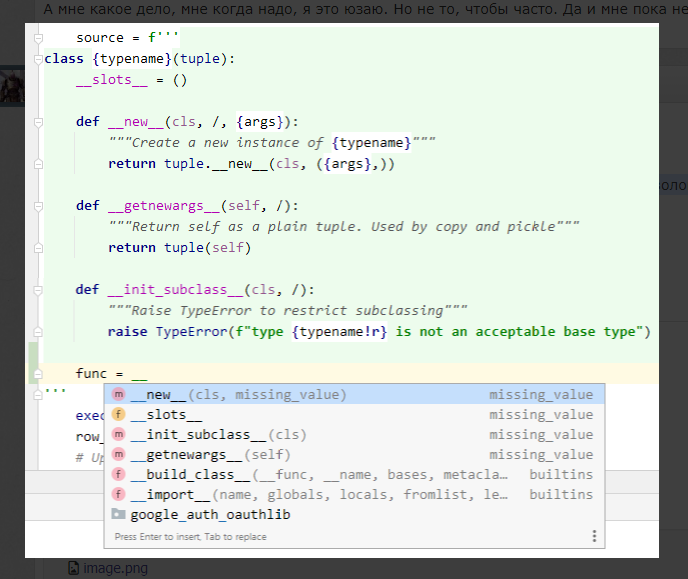Click fold end marker at raise TypeError line
Screen dimensions: 688x579
point(39,332)
